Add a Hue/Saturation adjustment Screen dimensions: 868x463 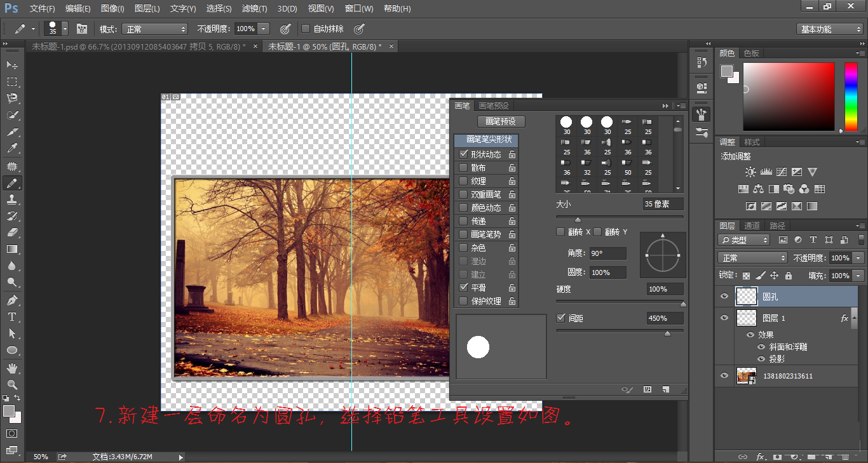(x=742, y=189)
